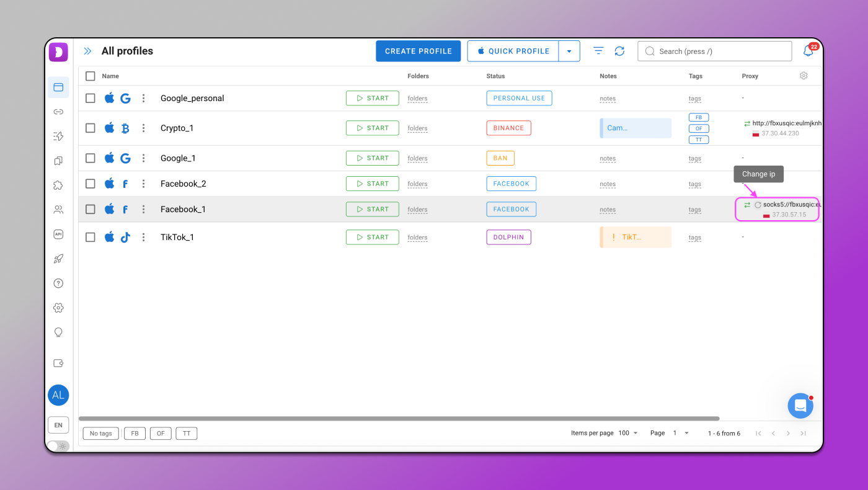Expand the sidebar with the double chevron
The width and height of the screenshot is (868, 490).
(x=87, y=51)
